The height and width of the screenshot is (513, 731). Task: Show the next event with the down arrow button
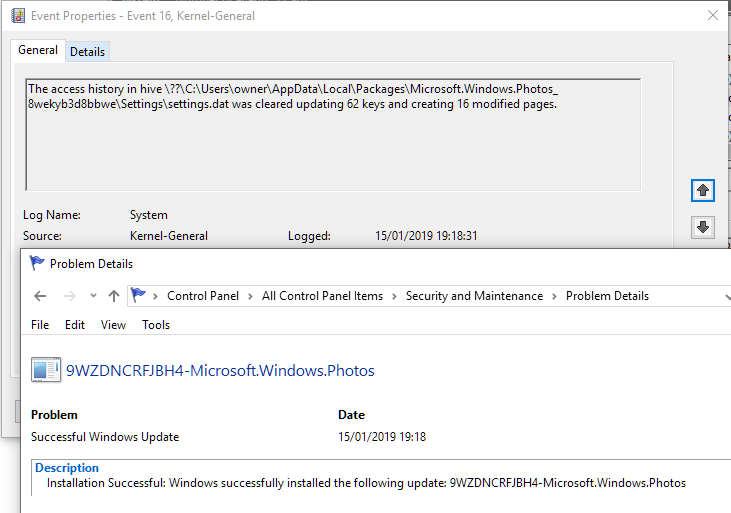[703, 227]
